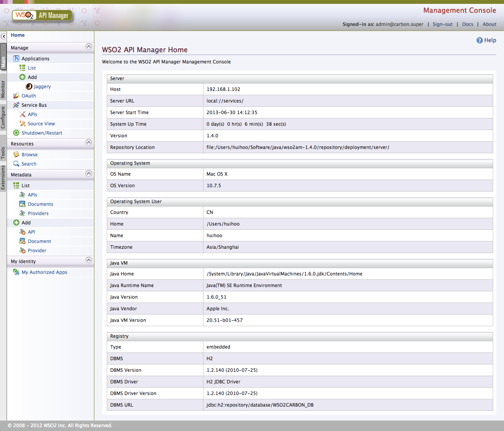The height and width of the screenshot is (431, 504).
Task: Collapse the Resources section arrow
Action: click(89, 142)
